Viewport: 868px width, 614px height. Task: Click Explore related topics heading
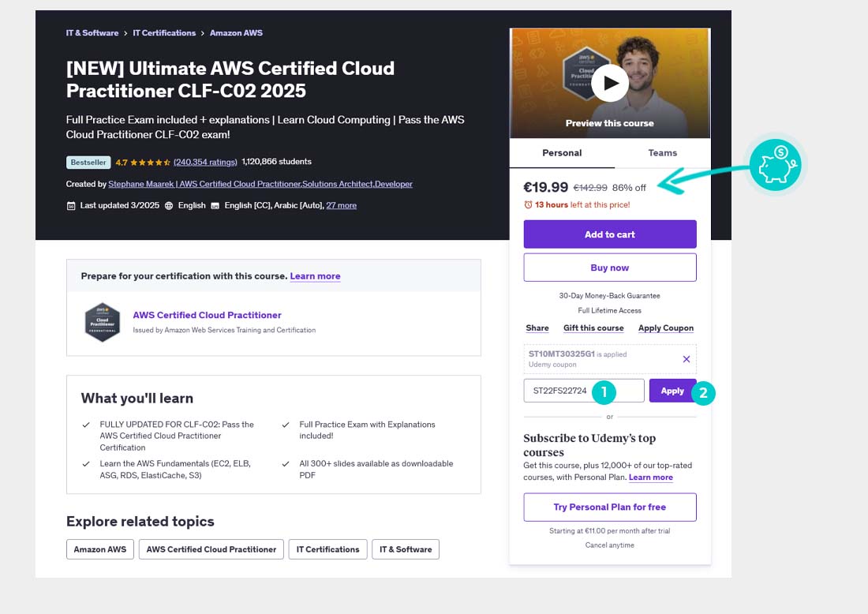tap(140, 522)
